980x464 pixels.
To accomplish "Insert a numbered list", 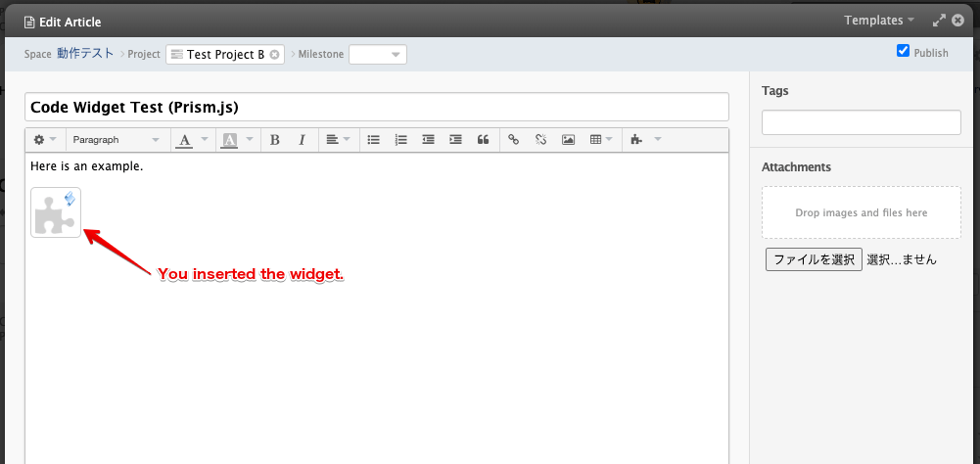I will (400, 140).
